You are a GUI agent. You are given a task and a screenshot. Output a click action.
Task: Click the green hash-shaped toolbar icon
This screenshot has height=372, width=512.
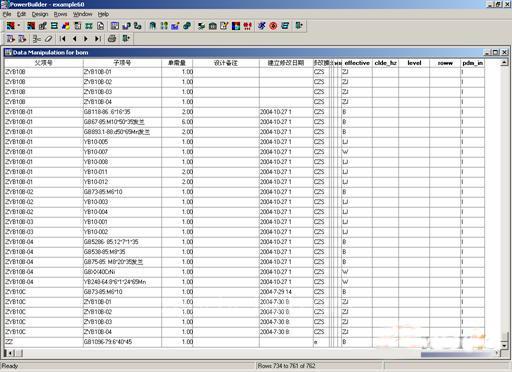click(x=89, y=26)
